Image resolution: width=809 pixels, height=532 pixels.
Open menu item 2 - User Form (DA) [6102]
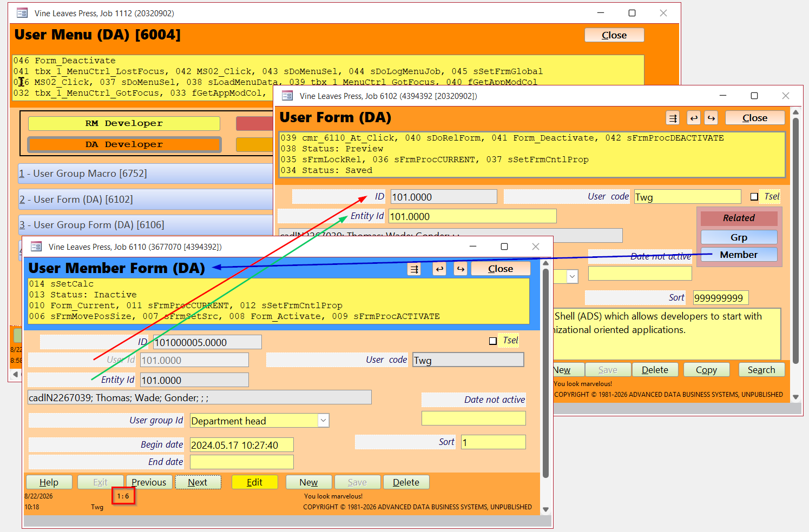tap(146, 199)
